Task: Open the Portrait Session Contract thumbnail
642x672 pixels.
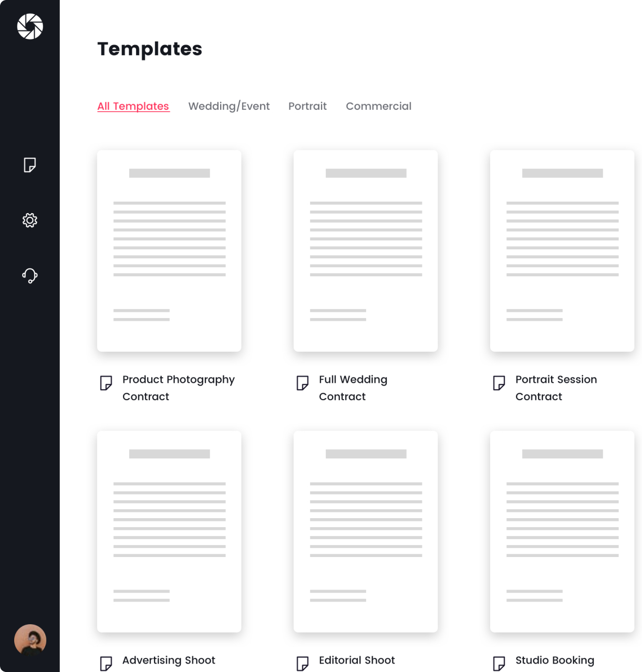Action: pos(562,251)
